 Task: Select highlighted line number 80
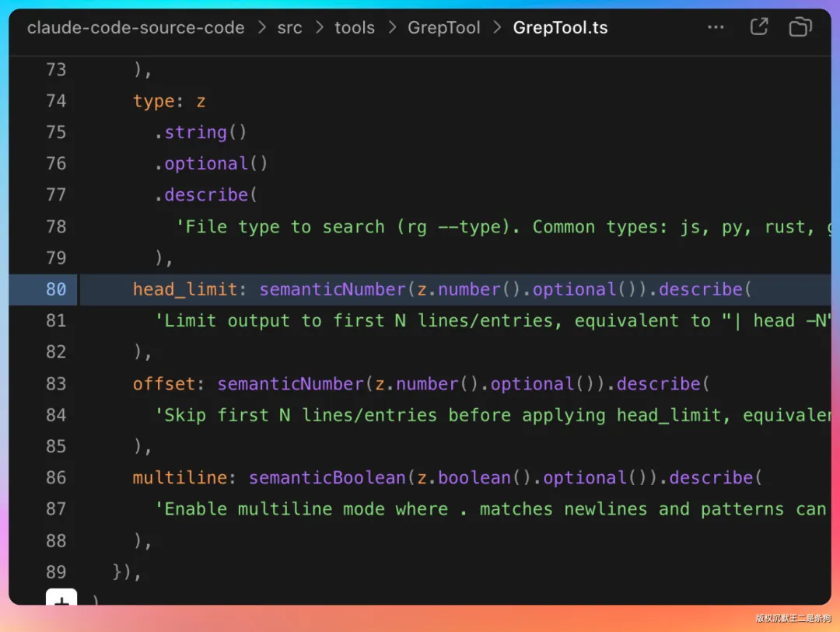click(56, 289)
